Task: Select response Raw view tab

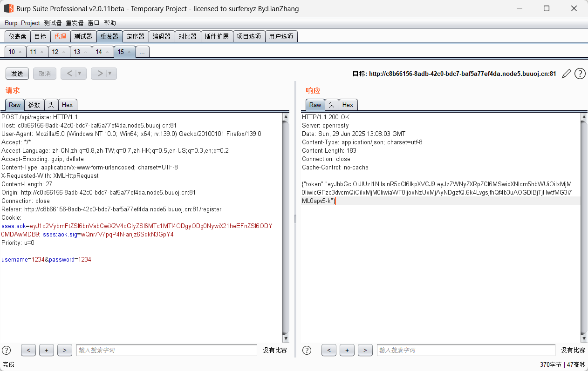Action: tap(315, 105)
